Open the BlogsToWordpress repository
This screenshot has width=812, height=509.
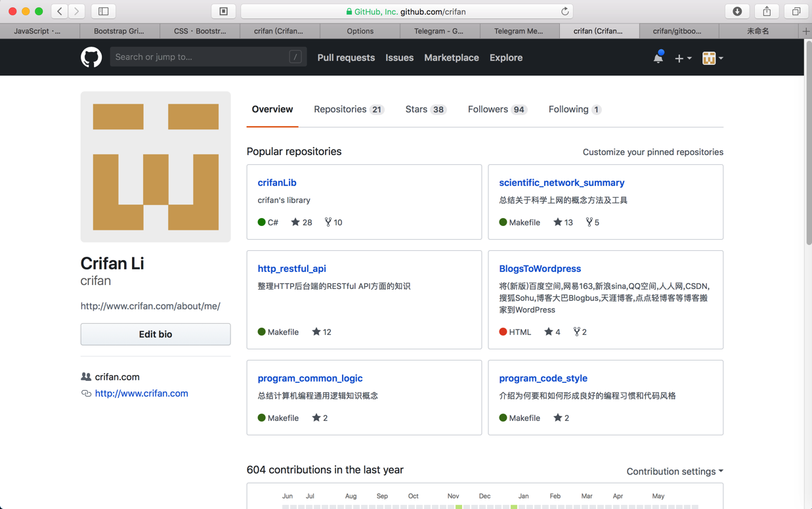(540, 269)
